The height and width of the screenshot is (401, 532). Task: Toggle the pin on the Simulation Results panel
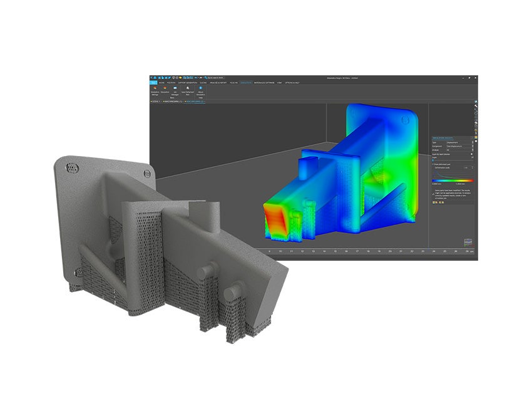click(x=472, y=137)
